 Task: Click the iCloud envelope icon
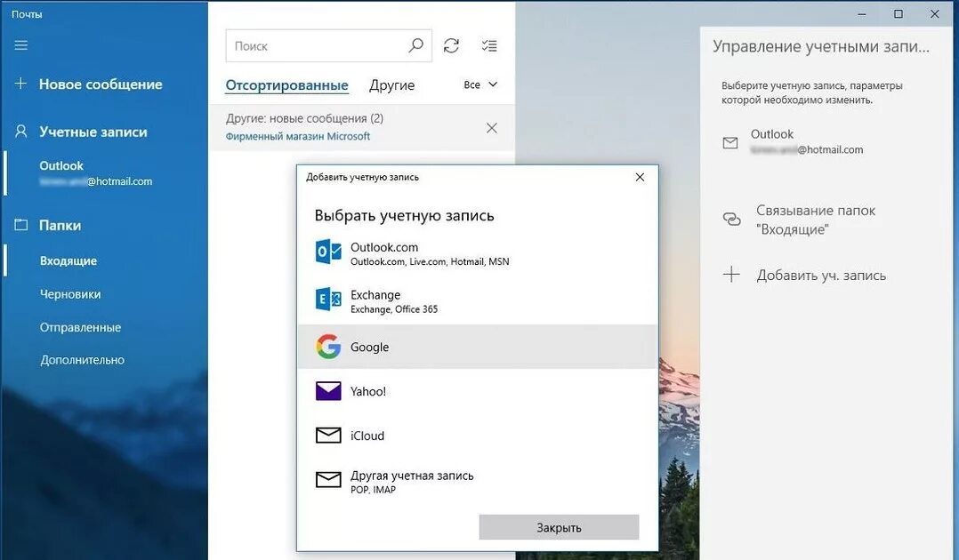point(328,436)
